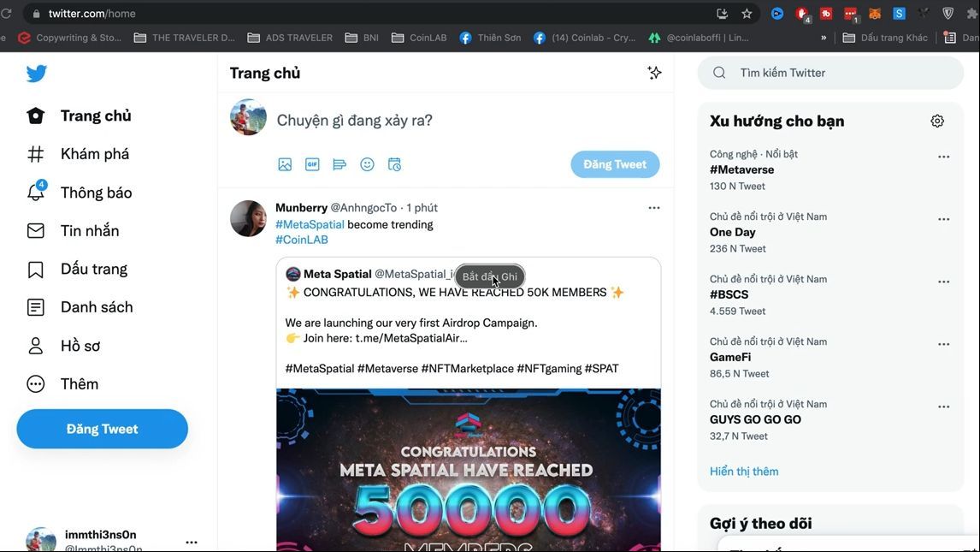
Task: Open THE TRAVELER D... bookmark folder
Action: pos(185,38)
